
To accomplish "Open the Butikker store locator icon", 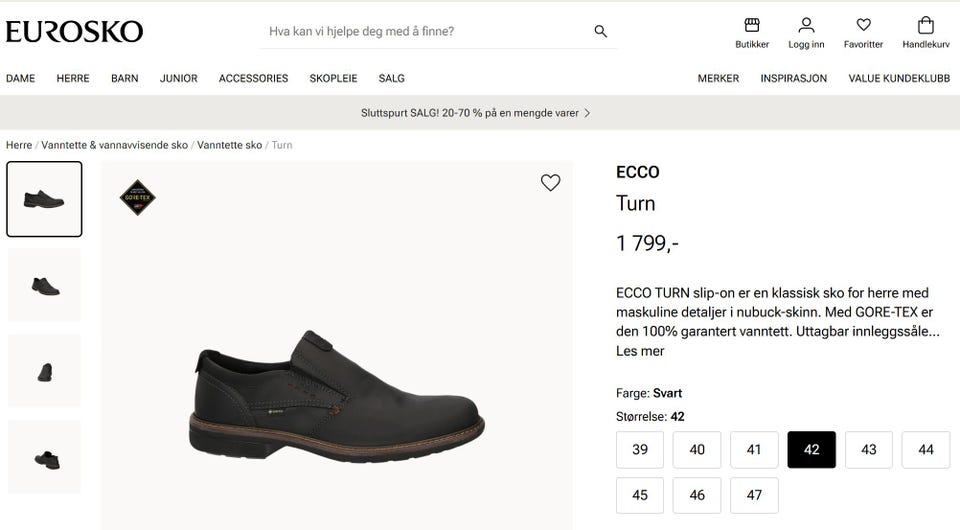I will click(x=752, y=26).
